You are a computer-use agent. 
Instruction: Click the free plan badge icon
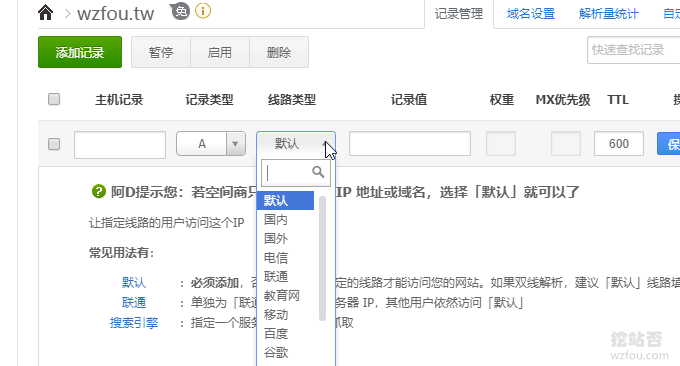pos(181,11)
